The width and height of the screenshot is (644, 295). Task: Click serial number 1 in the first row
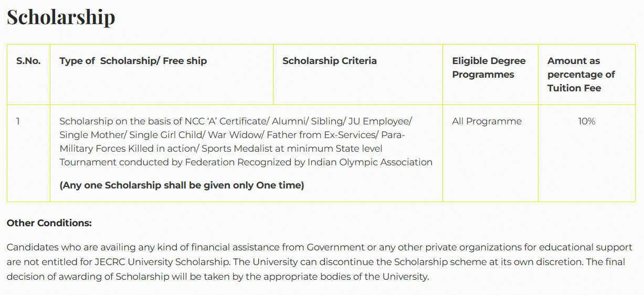pyautogui.click(x=18, y=121)
